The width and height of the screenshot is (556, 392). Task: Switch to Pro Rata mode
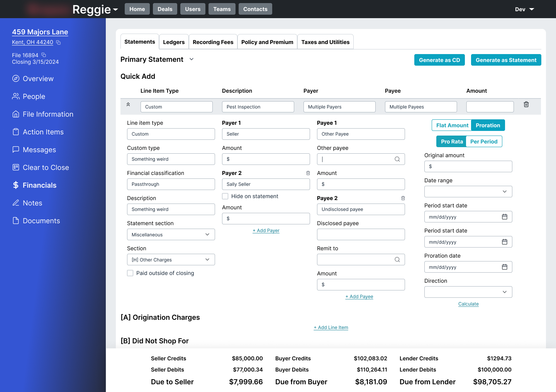(451, 141)
